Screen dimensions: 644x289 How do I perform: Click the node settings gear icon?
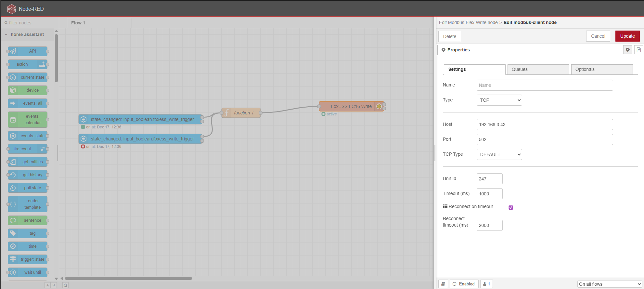(x=627, y=50)
